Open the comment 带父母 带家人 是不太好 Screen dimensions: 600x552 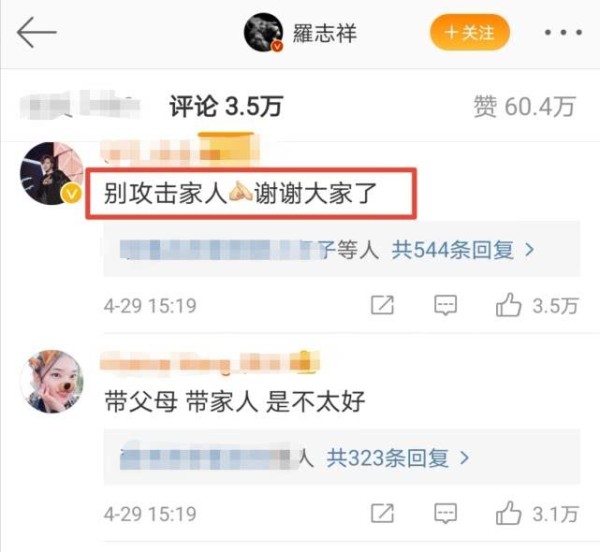(235, 401)
